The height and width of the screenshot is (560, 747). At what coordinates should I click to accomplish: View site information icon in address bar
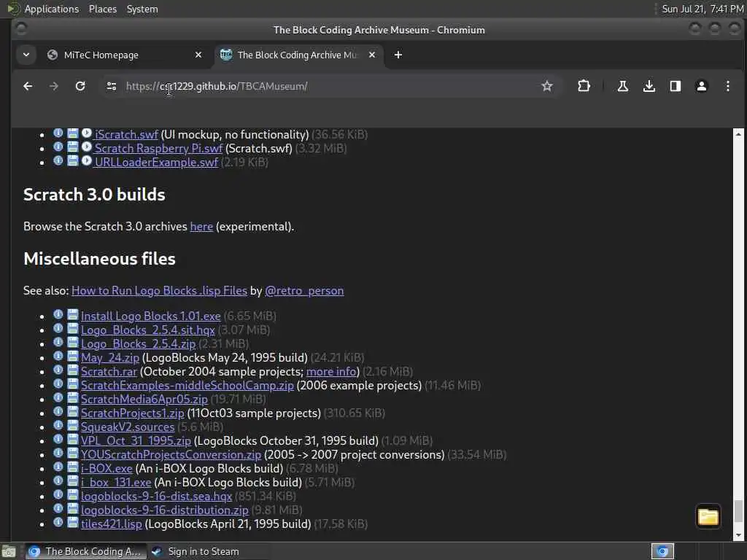pyautogui.click(x=112, y=86)
